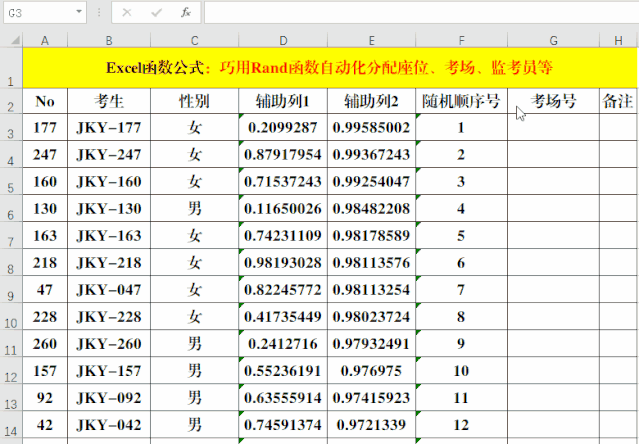Image resolution: width=639 pixels, height=444 pixels.
Task: Open the Name Box dropdown arrow
Action: pyautogui.click(x=79, y=13)
